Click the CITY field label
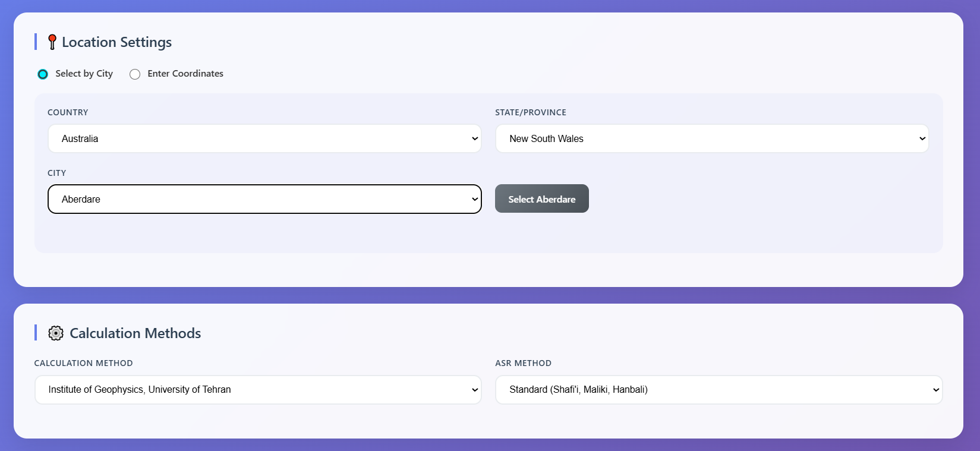 pos(57,173)
